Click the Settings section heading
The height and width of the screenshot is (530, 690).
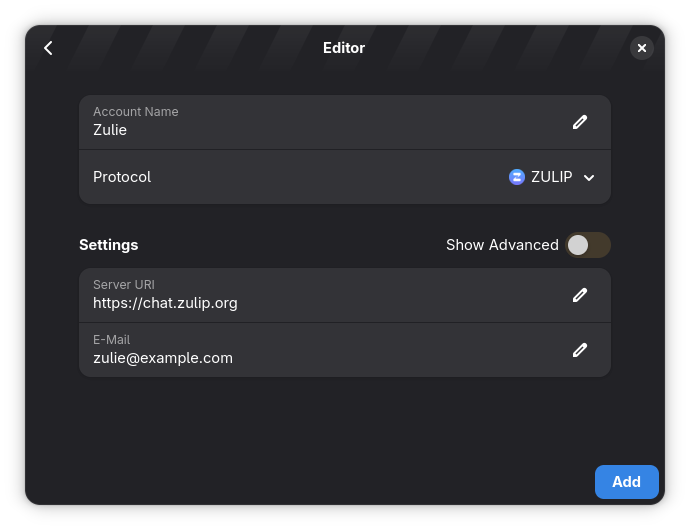pyautogui.click(x=109, y=245)
